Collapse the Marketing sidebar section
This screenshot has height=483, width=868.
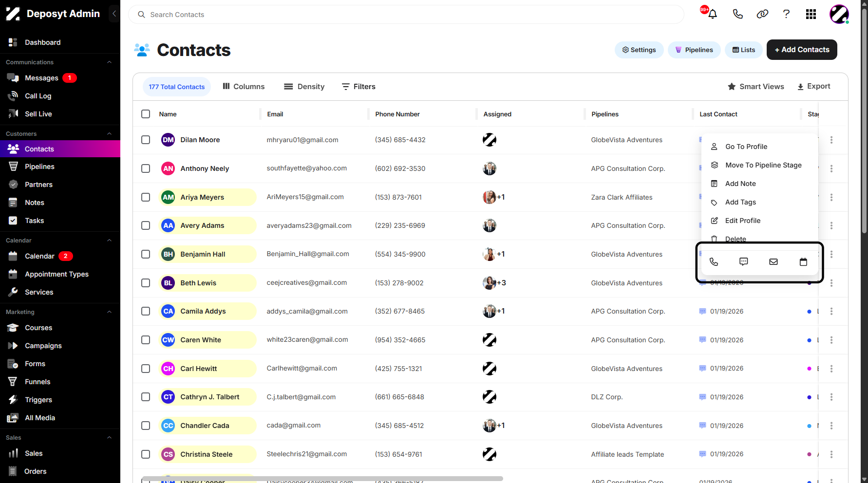pos(110,312)
